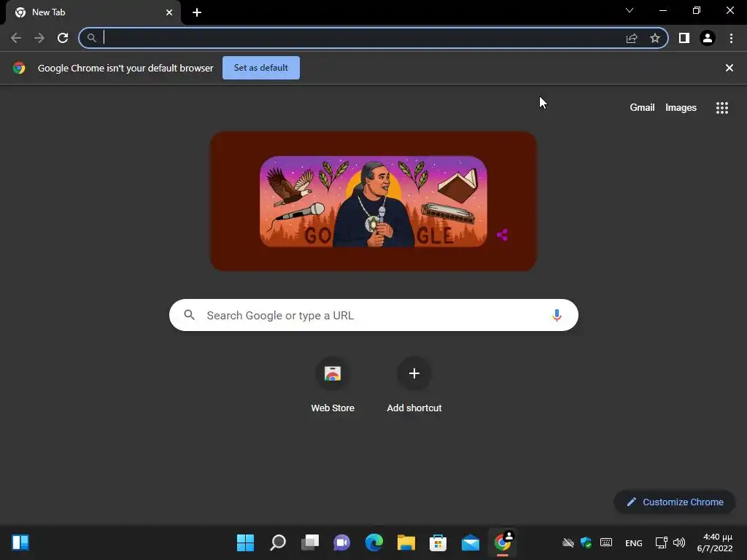
Task: Click the OneDrive cloud tray icon
Action: click(x=568, y=542)
